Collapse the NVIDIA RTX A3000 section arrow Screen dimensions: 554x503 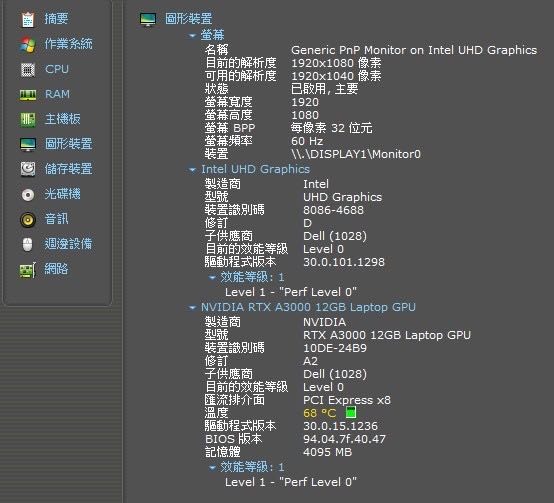point(192,308)
